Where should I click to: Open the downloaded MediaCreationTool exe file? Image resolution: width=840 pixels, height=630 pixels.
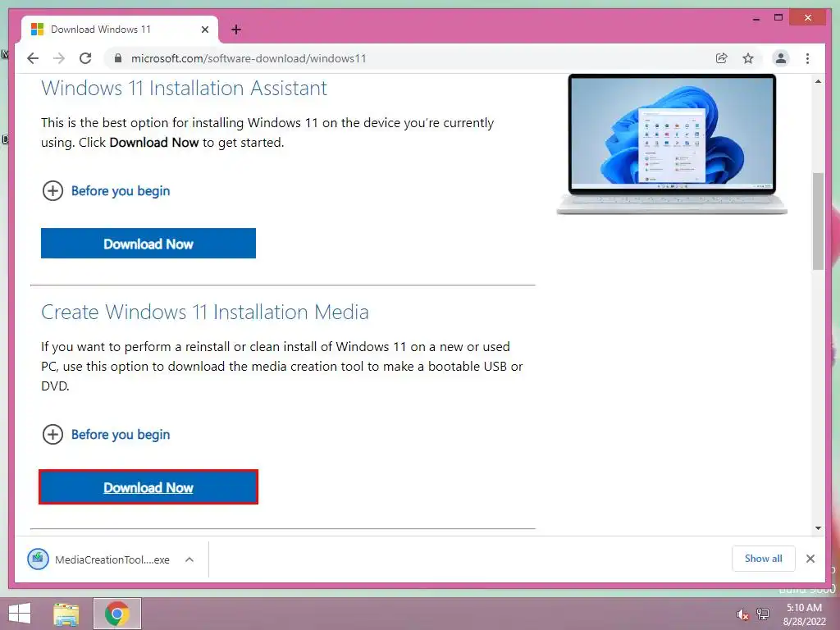pyautogui.click(x=99, y=559)
